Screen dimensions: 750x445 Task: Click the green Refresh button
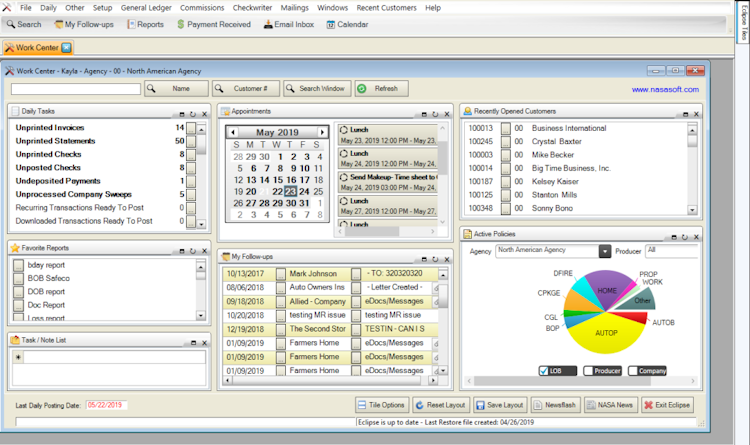click(381, 89)
